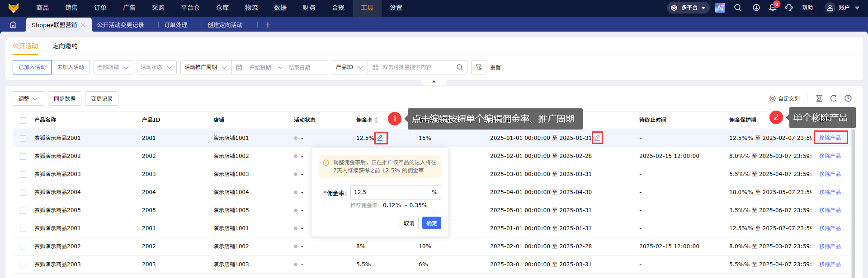
Task: Click the batch search grid icon
Action: (375, 67)
